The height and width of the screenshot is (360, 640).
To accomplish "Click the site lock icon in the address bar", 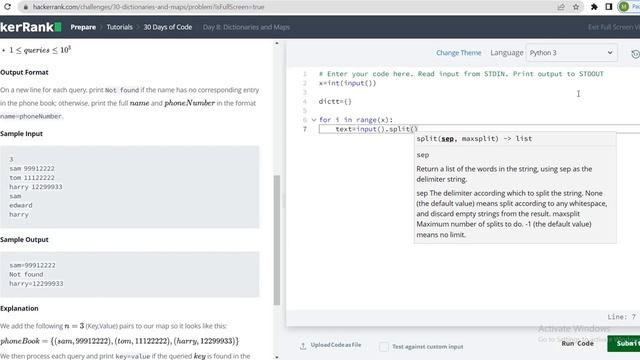I will (x=26, y=7).
